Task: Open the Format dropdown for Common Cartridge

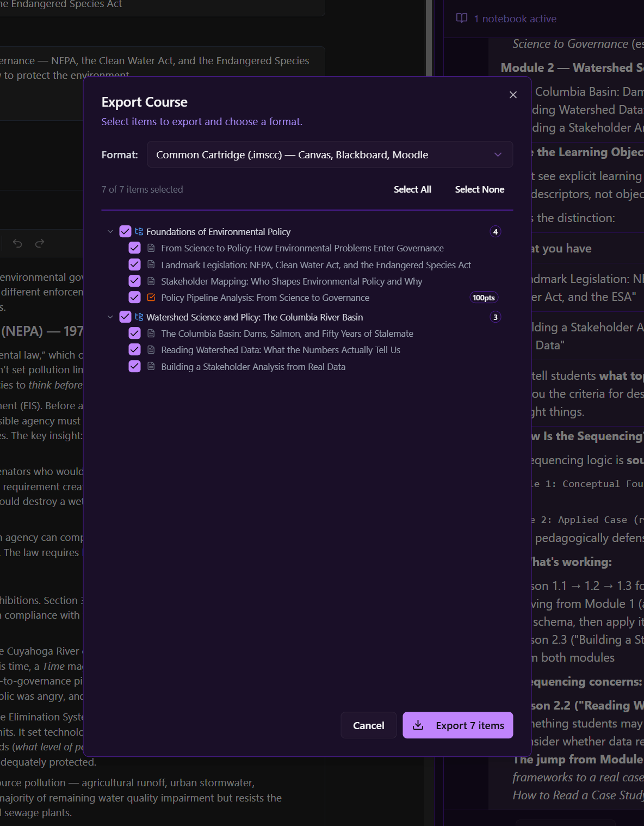Action: [330, 155]
